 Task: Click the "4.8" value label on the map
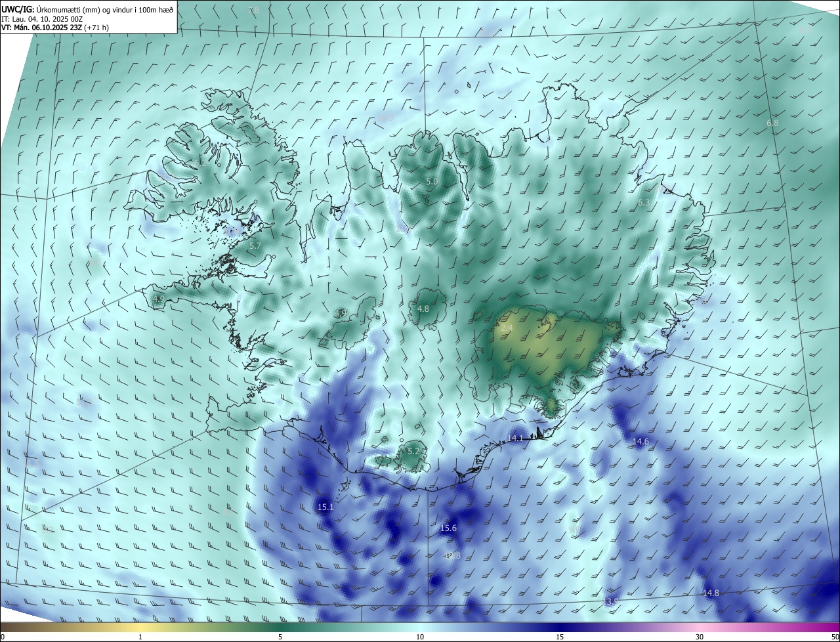coord(423,309)
